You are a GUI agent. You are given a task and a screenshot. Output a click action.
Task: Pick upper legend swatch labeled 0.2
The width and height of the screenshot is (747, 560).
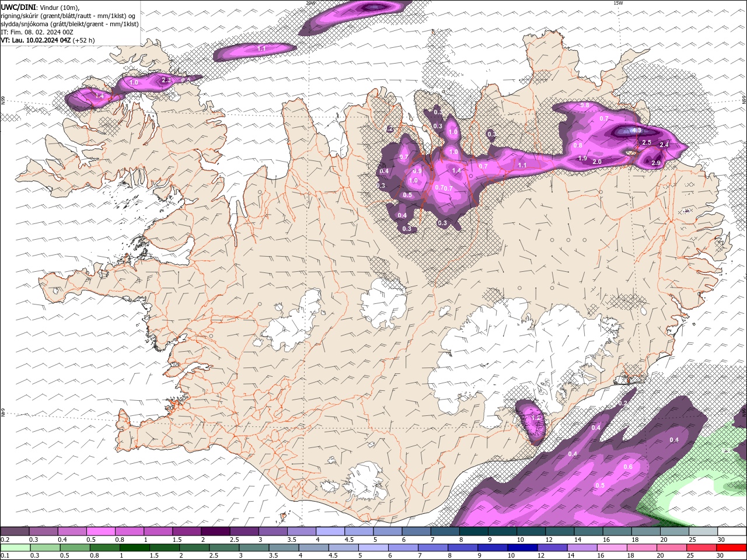click(15, 531)
